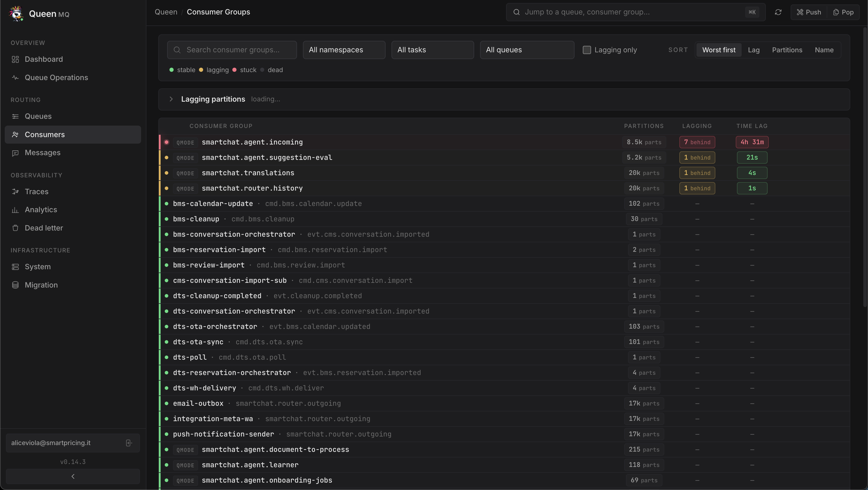Select the Worst first sort option
This screenshot has width=868, height=490.
coord(719,50)
